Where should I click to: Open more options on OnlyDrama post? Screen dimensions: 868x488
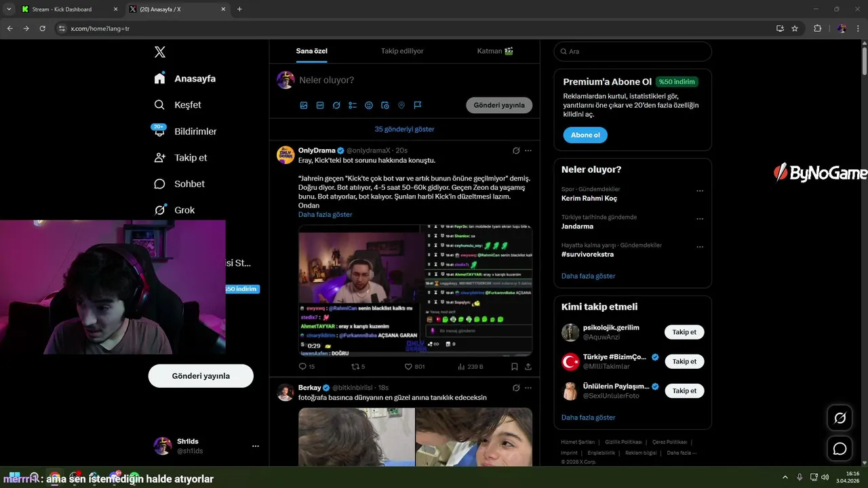coord(528,150)
